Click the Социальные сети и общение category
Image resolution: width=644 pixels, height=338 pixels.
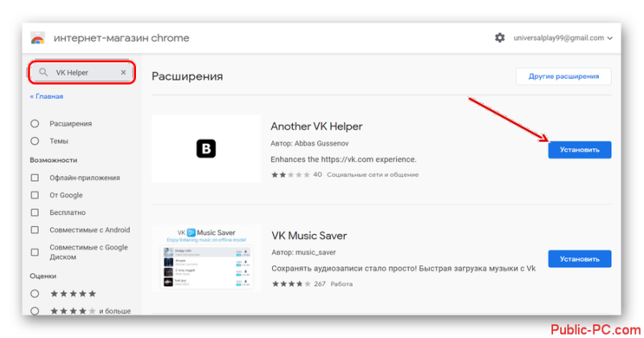(x=373, y=175)
